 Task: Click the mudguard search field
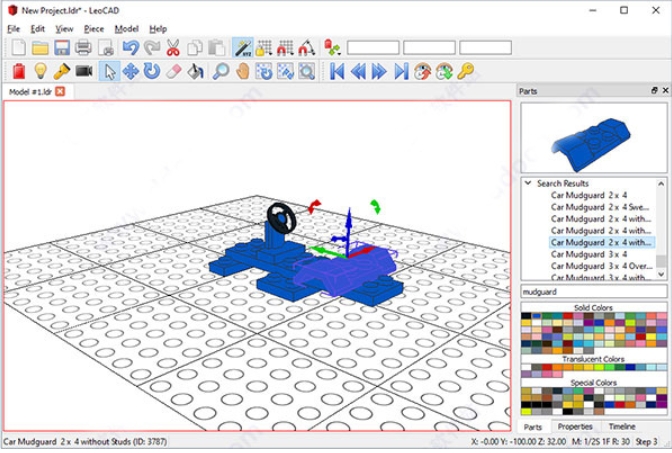593,292
